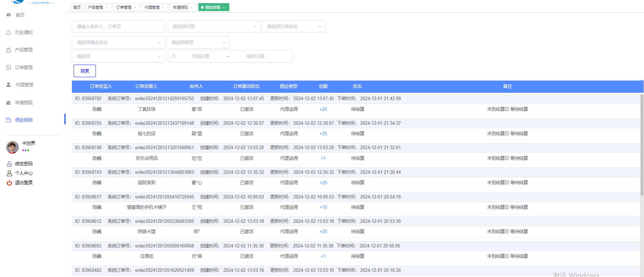Click recipient 葛*辰

pos(197,109)
